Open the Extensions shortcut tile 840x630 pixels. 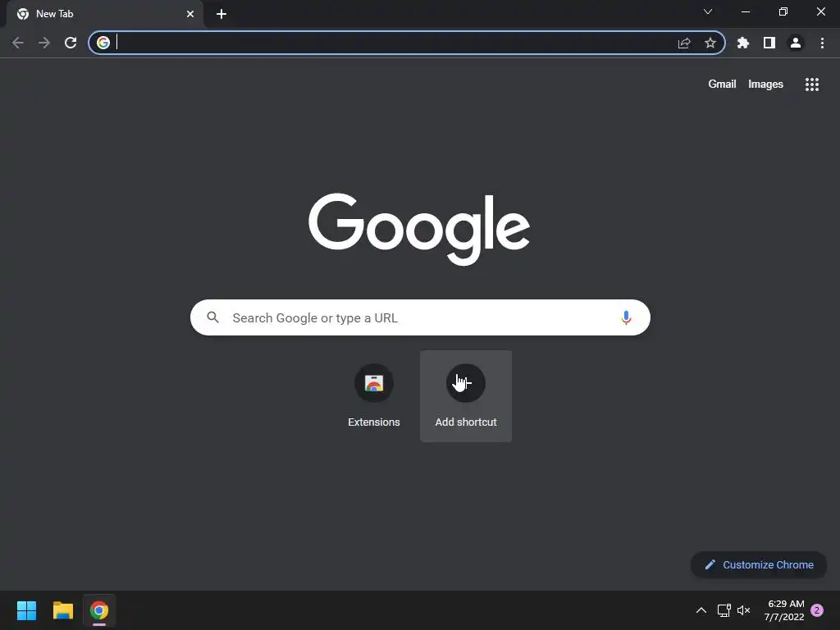pyautogui.click(x=374, y=396)
